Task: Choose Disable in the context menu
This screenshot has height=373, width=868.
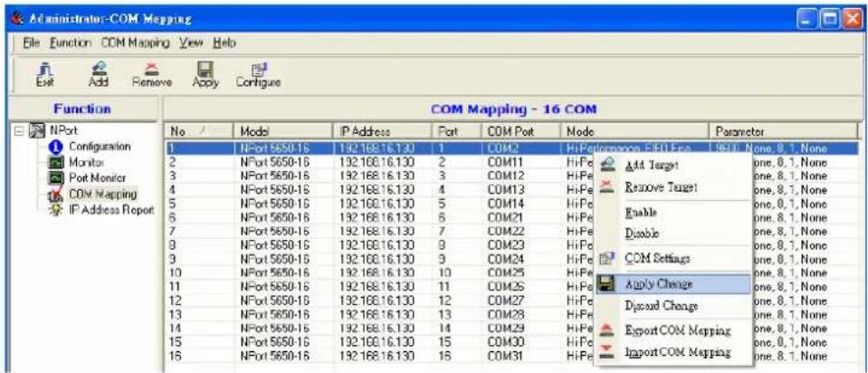Action: [x=673, y=234]
